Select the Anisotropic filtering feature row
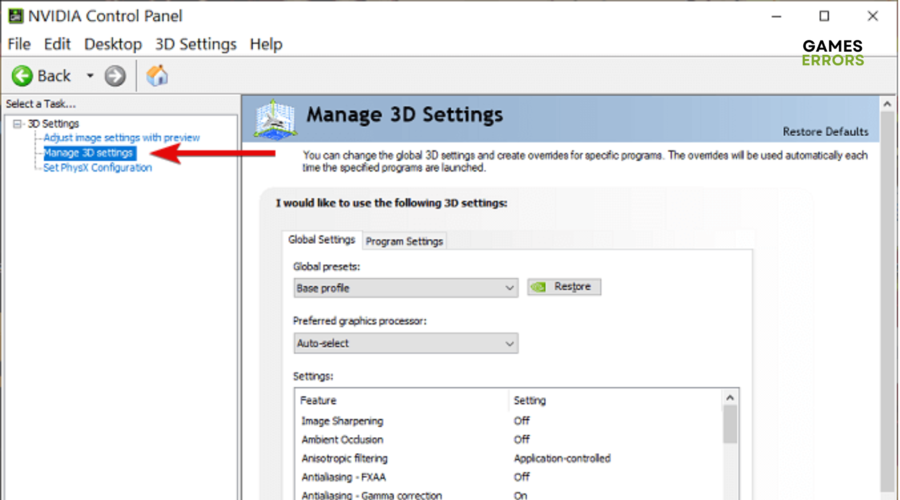This screenshot has height=500, width=900. click(x=508, y=459)
